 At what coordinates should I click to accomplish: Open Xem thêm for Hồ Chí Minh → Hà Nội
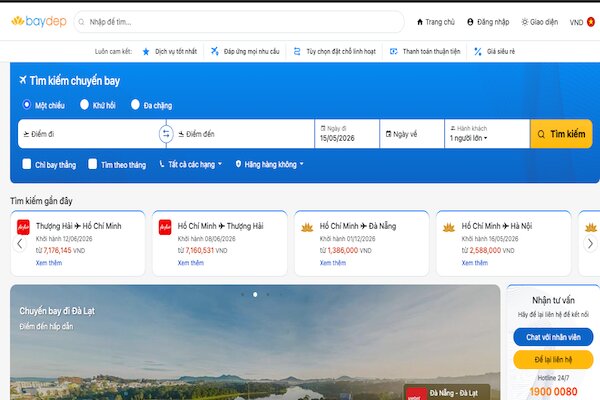(474, 263)
